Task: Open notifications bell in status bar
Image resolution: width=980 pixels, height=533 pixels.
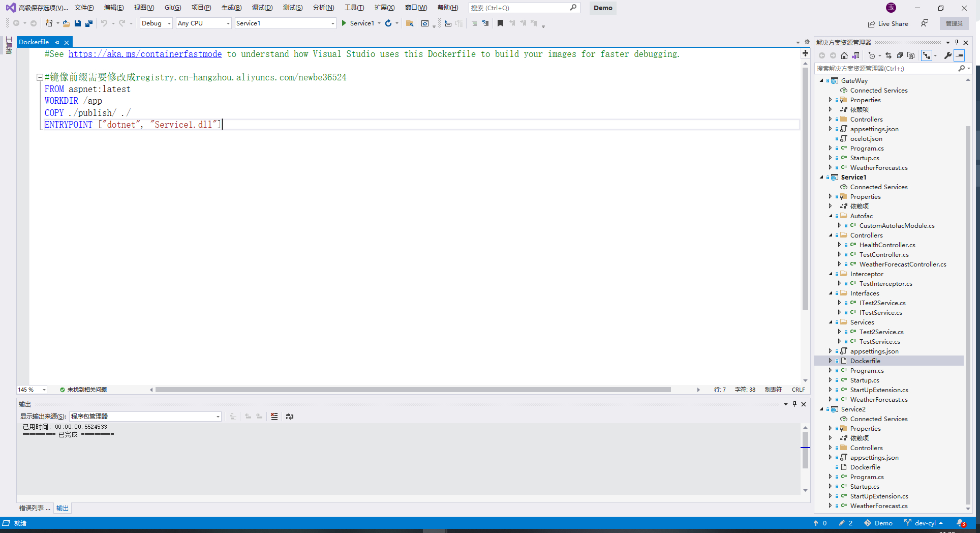Action: [961, 523]
